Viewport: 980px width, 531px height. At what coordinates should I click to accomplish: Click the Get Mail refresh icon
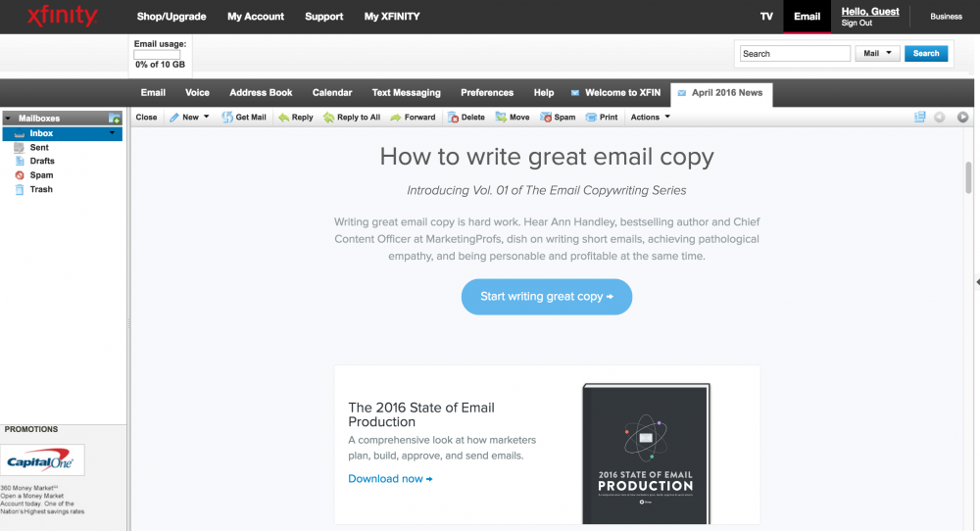pos(227,117)
